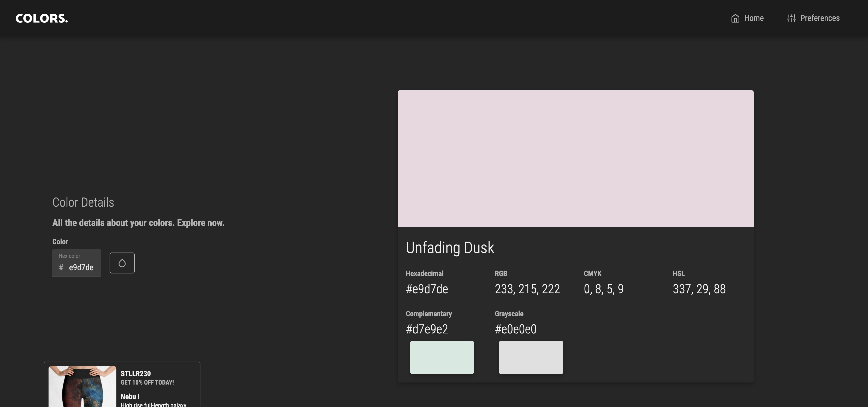Select the grayscale color swatch
The image size is (868, 407).
(531, 357)
